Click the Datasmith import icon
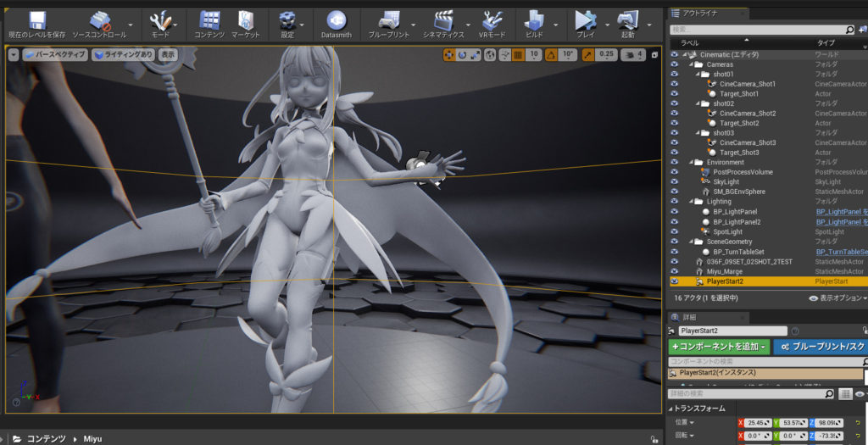This screenshot has height=445, width=868. pyautogui.click(x=336, y=20)
